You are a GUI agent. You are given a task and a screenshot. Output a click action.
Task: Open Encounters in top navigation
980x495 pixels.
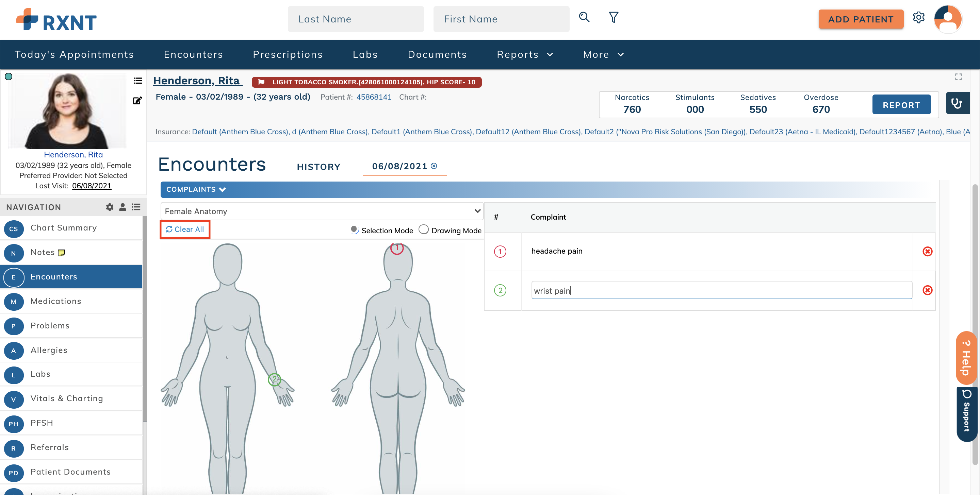tap(193, 54)
